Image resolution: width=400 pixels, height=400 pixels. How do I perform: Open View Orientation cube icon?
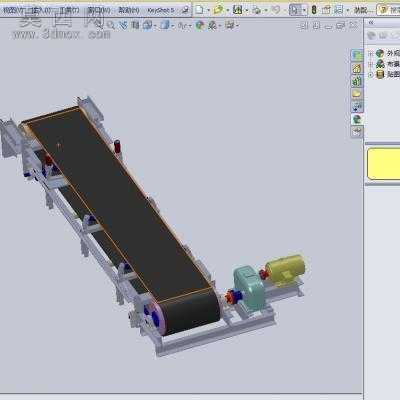coord(147,25)
